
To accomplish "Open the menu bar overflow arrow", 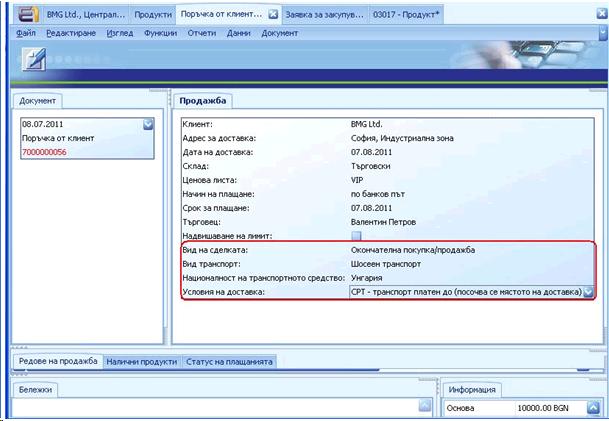I will 603,34.
